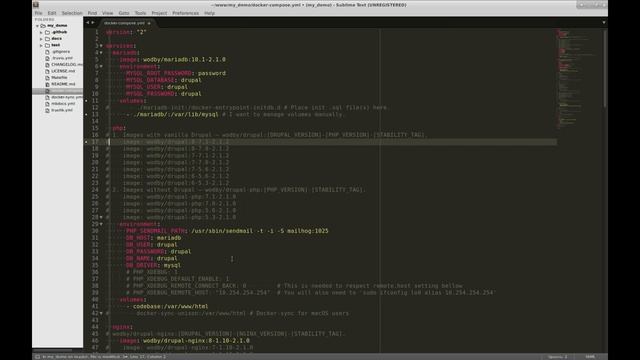Open the Preferences menu
Image resolution: width=640 pixels, height=360 pixels.
click(185, 13)
